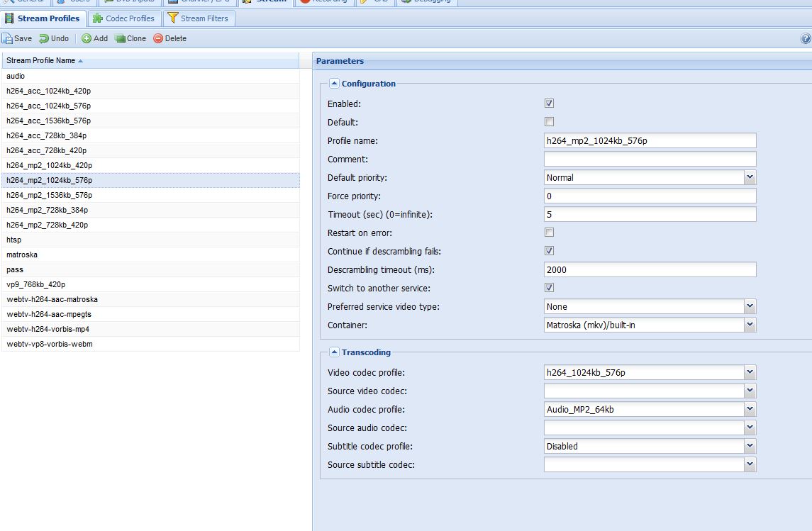
Task: Select profile h264_acc_728kb_384p in the list
Action: point(150,135)
